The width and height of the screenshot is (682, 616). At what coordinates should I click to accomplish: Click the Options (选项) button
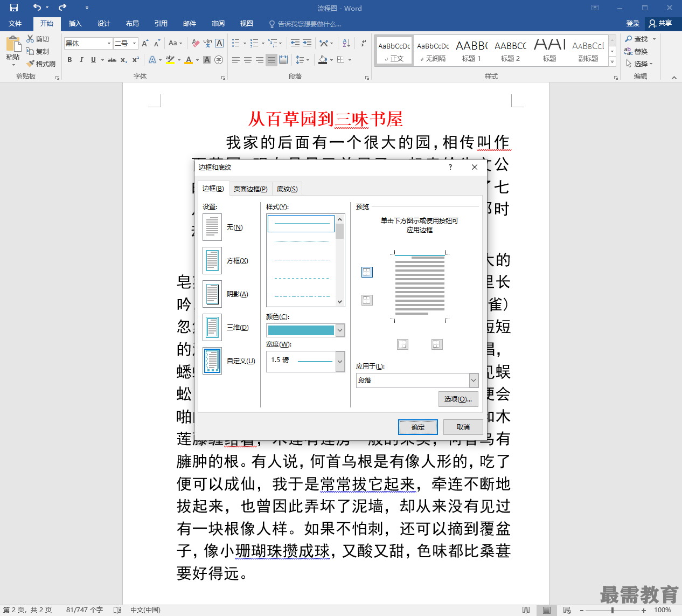tap(458, 399)
